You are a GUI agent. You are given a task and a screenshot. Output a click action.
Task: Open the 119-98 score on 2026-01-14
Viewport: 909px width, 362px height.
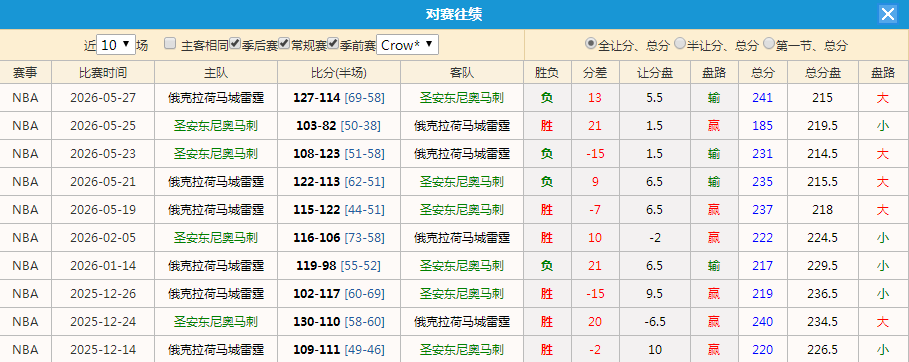tap(316, 266)
